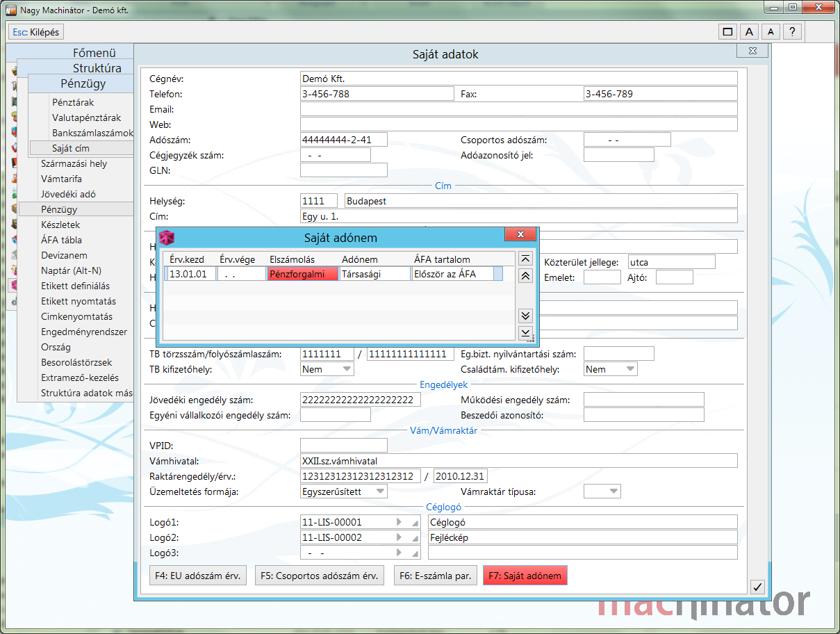Click the page-down double arrow in Saját adónem
Image resolution: width=840 pixels, height=634 pixels.
(526, 316)
